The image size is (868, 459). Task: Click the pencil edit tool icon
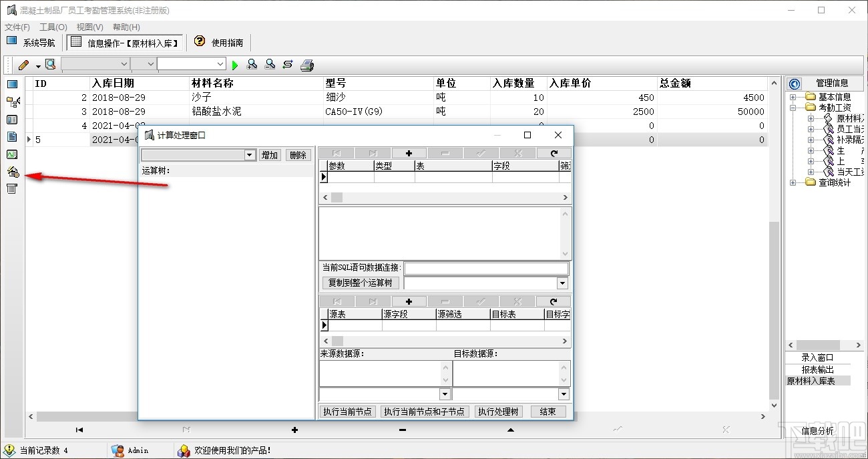coord(24,65)
